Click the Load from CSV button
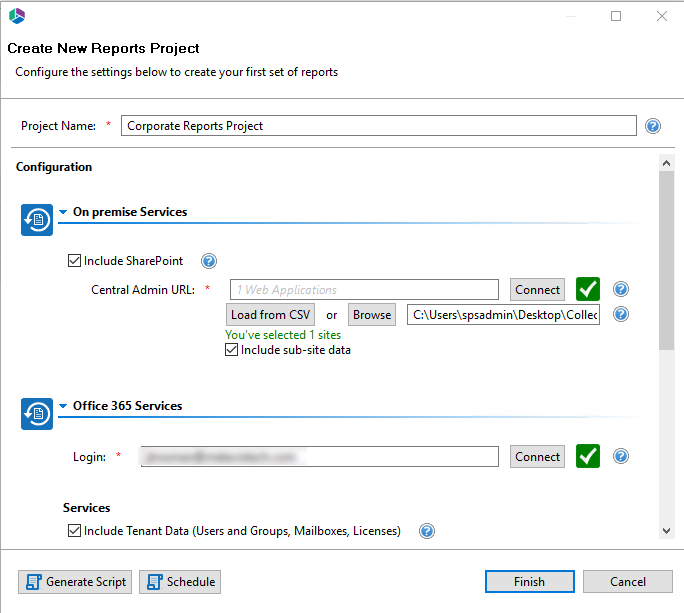Image resolution: width=684 pixels, height=613 pixels. coord(272,315)
